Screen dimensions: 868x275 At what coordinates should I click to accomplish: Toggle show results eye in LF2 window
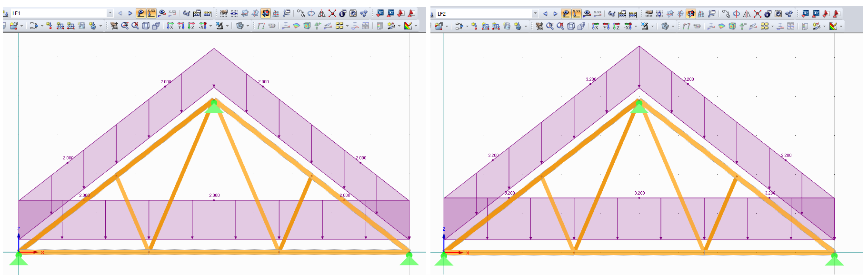click(587, 13)
